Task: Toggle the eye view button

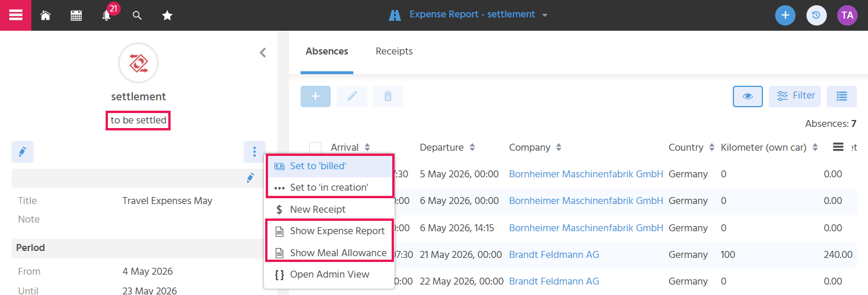Action: [x=748, y=96]
